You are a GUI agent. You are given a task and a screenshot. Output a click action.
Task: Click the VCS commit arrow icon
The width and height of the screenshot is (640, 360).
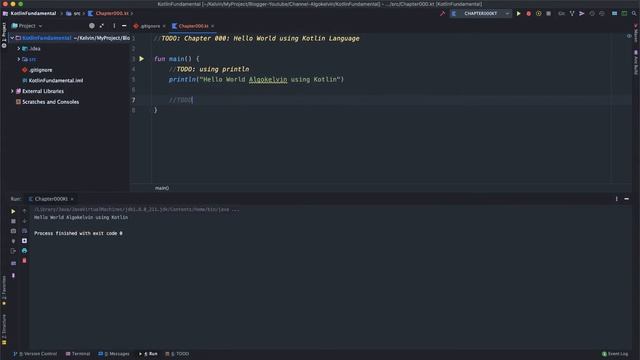click(x=582, y=13)
